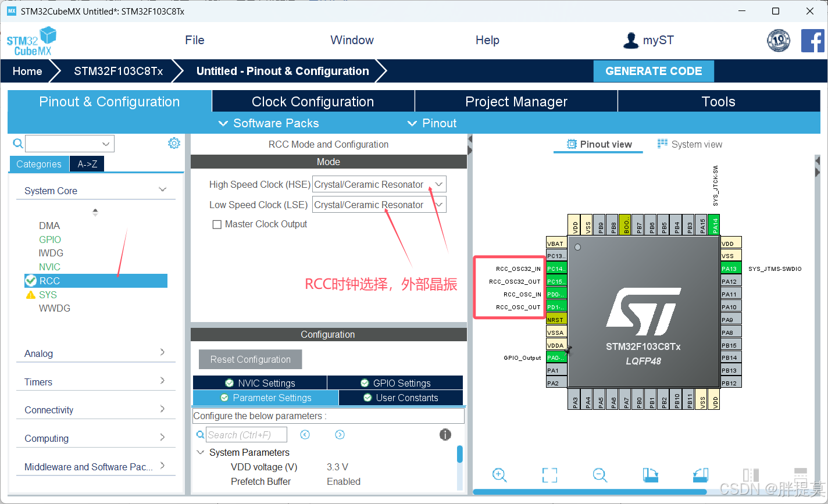The width and height of the screenshot is (828, 504).
Task: Open the category search filter combo box
Action: 70,144
